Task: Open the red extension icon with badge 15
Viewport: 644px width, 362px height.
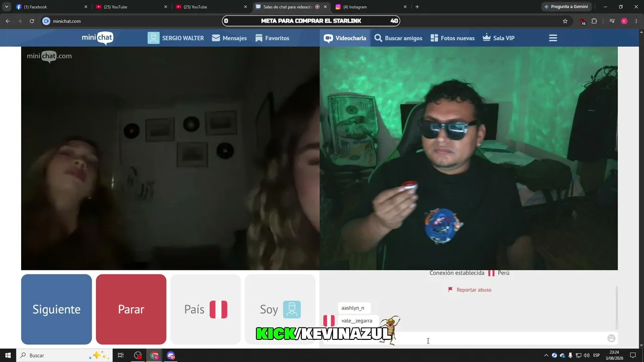Action: (x=582, y=21)
